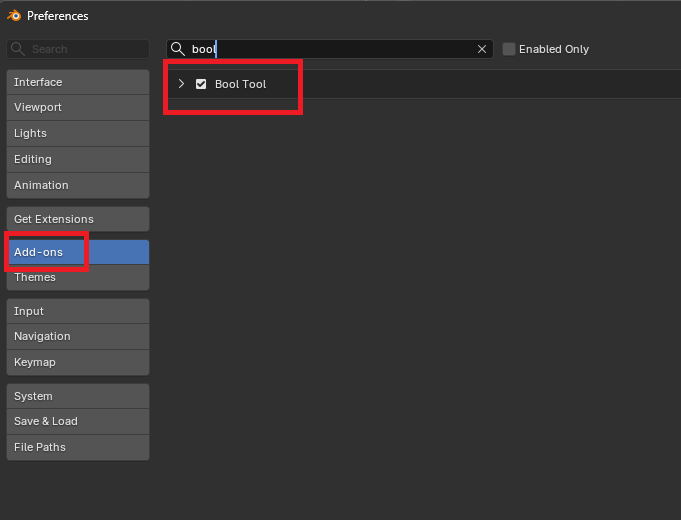Viewport: 681px width, 520px height.
Task: Click into the add-on search field containing 'bool'
Action: (330, 49)
